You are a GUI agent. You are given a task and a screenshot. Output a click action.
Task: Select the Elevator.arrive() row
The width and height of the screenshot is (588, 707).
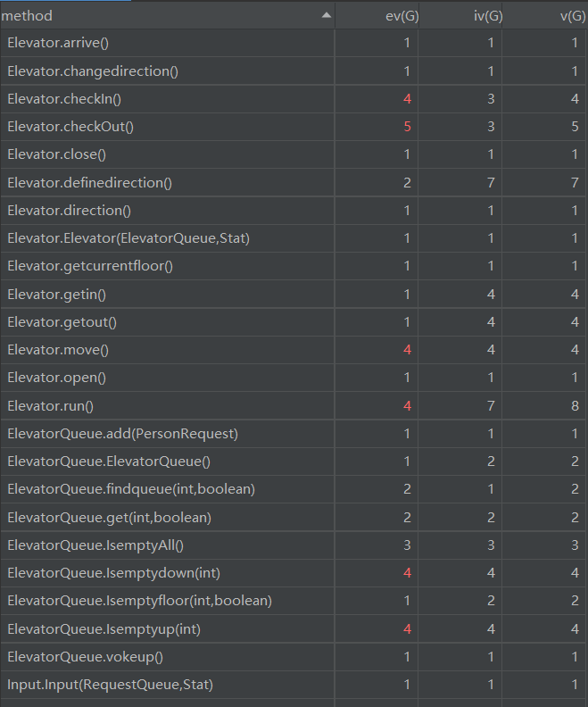(294, 43)
